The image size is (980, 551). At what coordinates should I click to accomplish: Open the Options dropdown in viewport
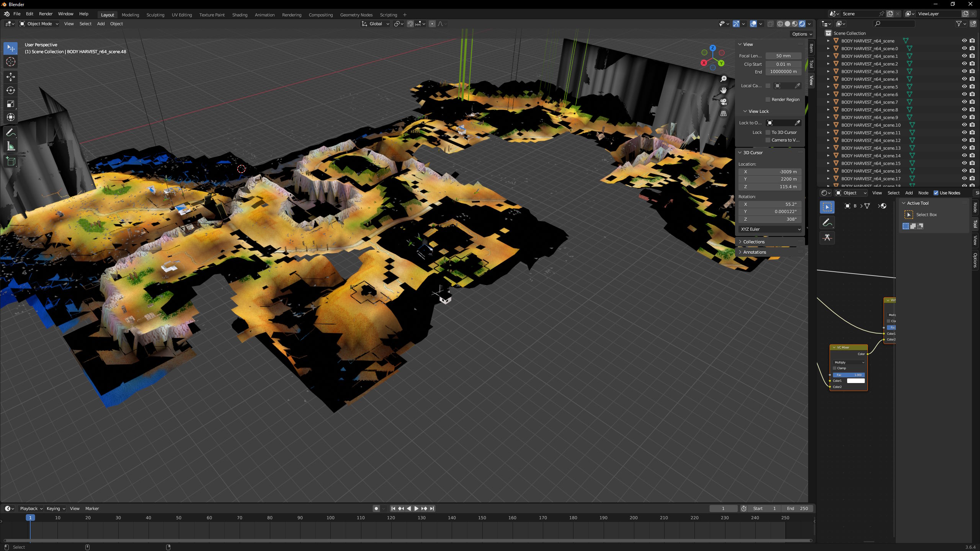(x=802, y=34)
